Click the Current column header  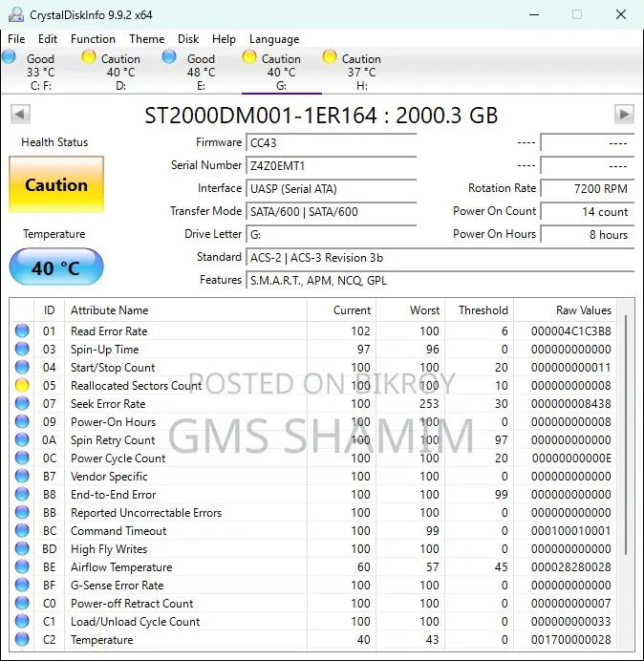pos(341,310)
